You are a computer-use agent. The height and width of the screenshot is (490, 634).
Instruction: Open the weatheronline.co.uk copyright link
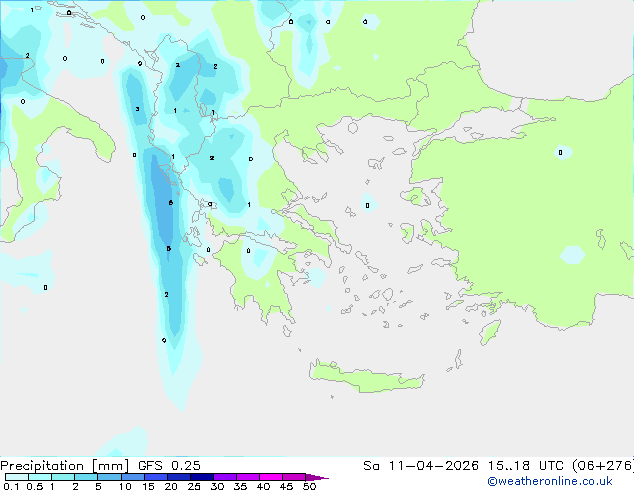[x=550, y=481]
